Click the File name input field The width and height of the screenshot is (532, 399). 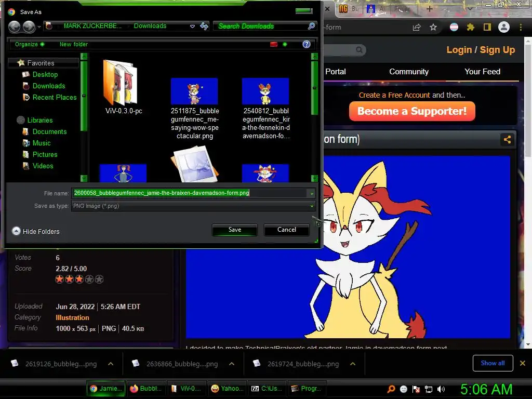[189, 193]
